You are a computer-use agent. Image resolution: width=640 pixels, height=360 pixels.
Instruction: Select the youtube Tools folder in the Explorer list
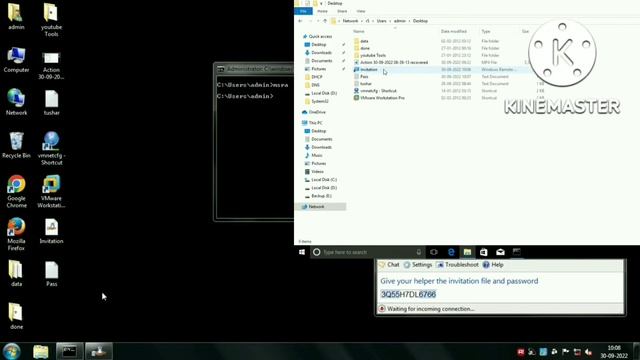373,55
